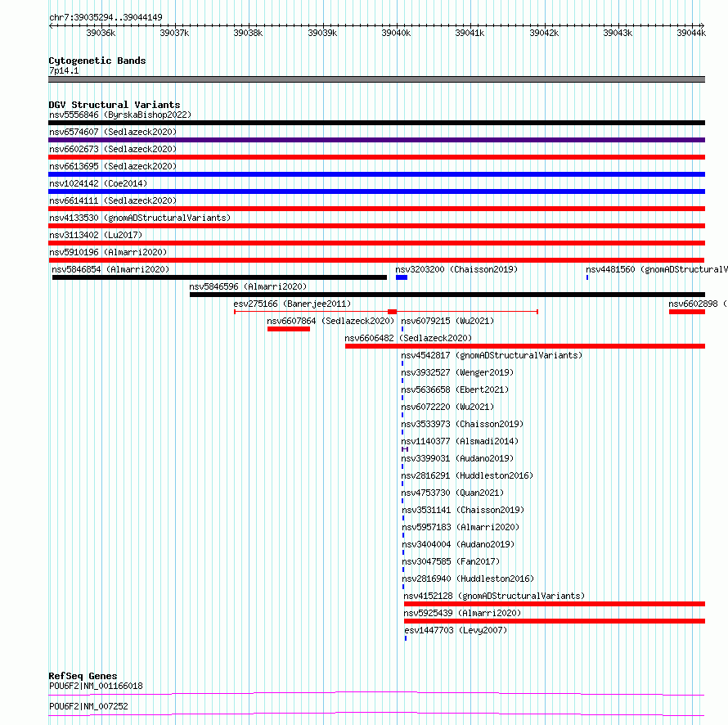Image resolution: width=728 pixels, height=725 pixels.
Task: Select the DGV Structural Variants track title
Action: pos(115,105)
